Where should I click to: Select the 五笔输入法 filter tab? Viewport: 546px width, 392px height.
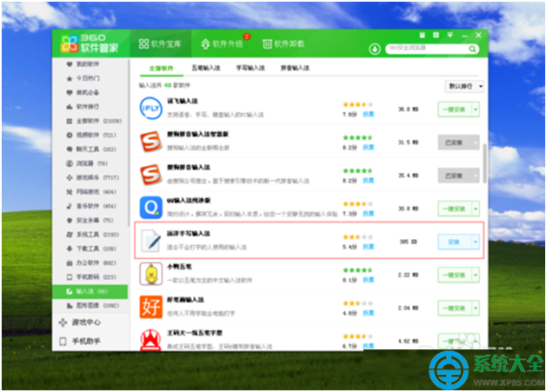coord(206,68)
